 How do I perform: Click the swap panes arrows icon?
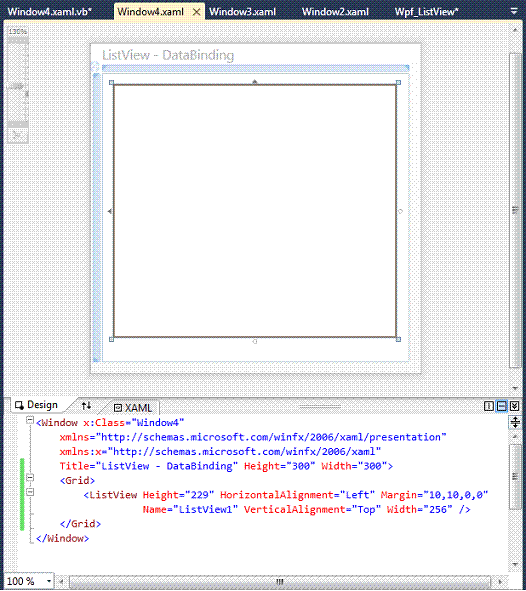click(86, 406)
